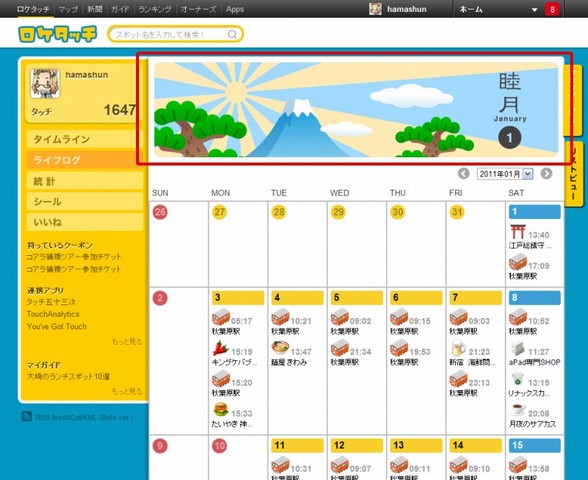588x480 pixels.
Task: Open the 新聞 menu item
Action: tap(95, 9)
